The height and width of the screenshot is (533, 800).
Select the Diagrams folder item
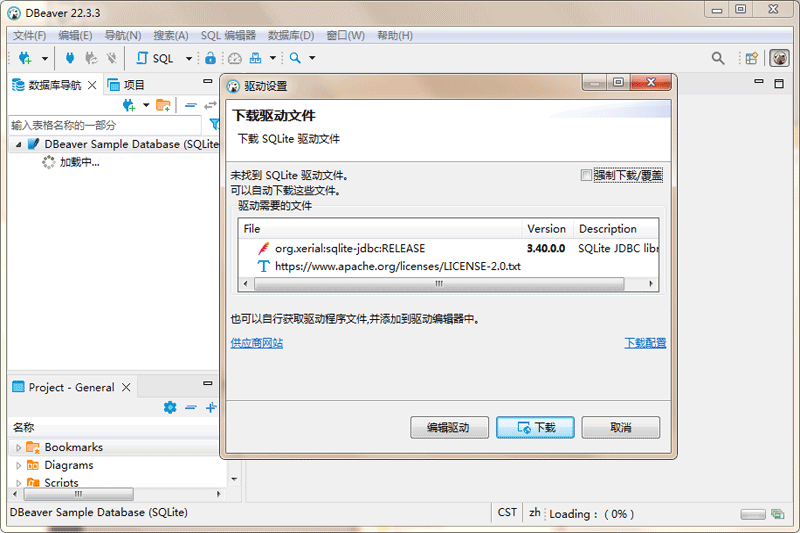point(69,465)
